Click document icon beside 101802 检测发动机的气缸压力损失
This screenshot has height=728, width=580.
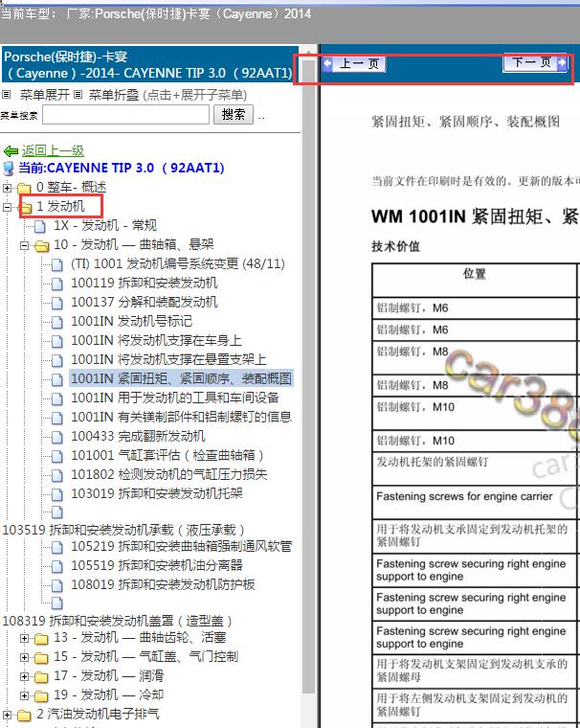[57, 475]
